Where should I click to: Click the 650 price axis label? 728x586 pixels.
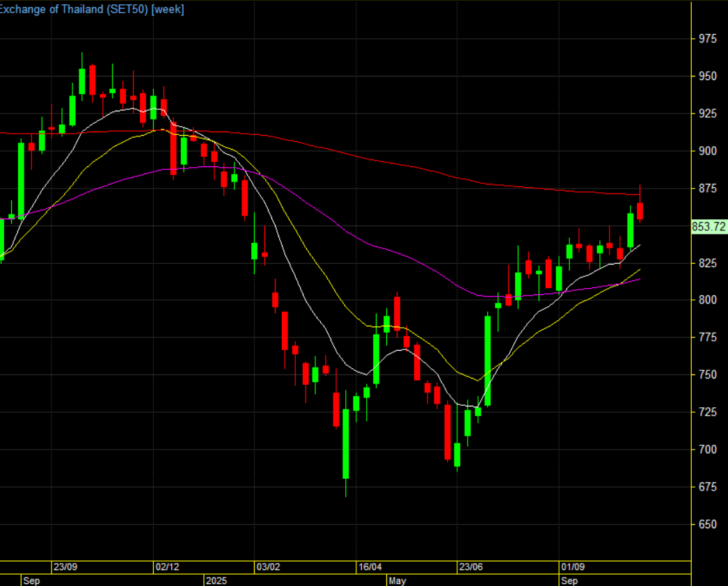(x=708, y=524)
